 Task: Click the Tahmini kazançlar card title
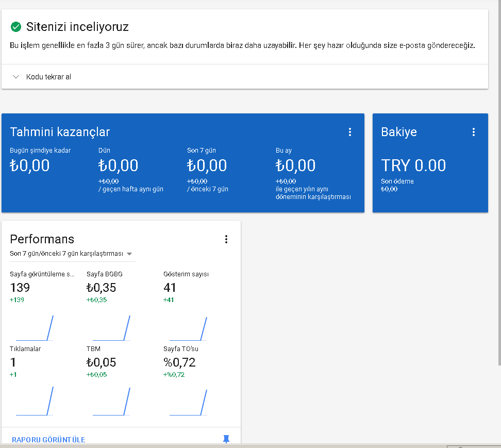point(60,132)
